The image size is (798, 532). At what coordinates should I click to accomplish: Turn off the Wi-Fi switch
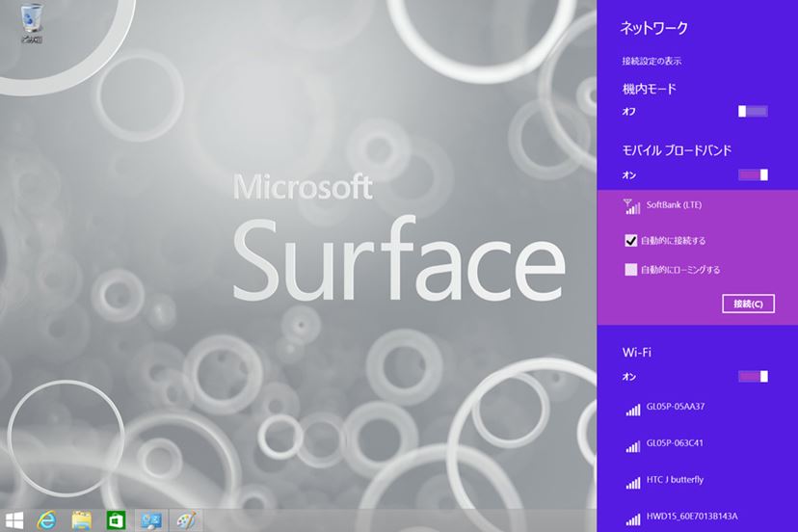point(754,377)
